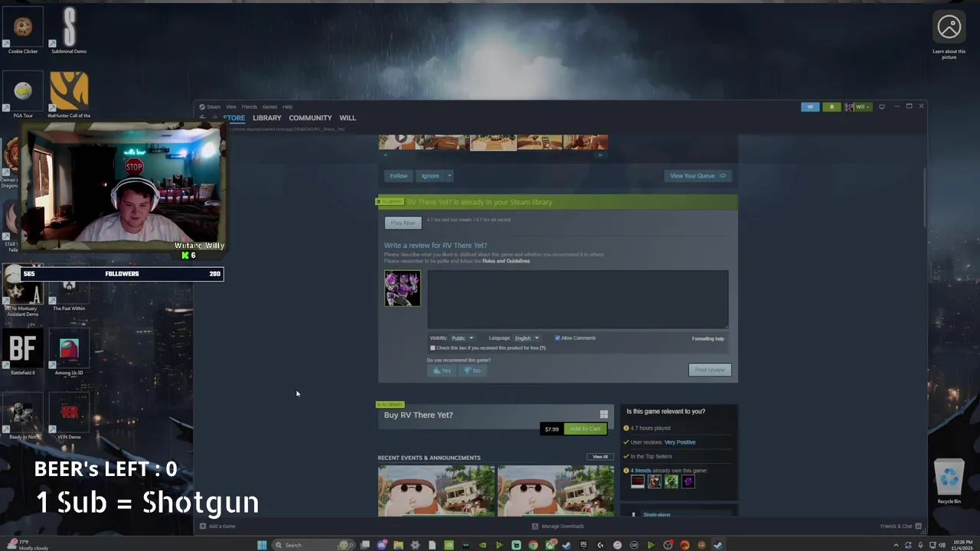Open Google Chrome from the taskbar
Viewport: 980px width, 551px height.
click(533, 545)
